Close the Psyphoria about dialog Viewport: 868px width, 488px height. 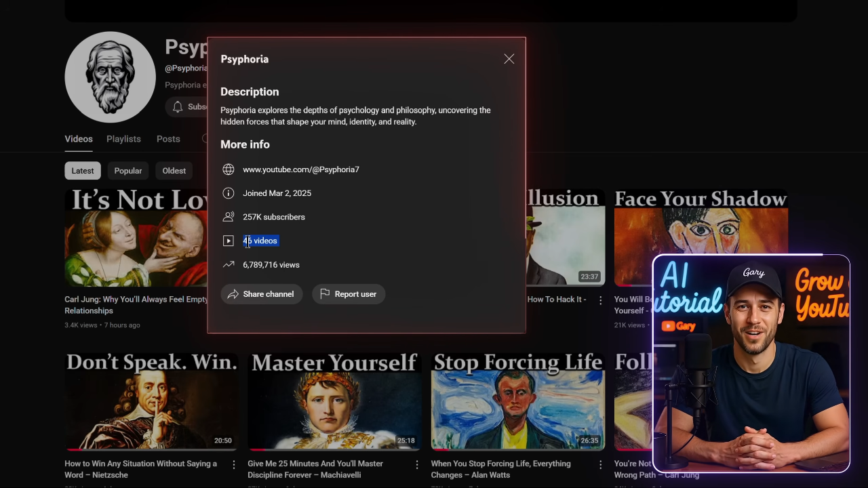(x=509, y=59)
